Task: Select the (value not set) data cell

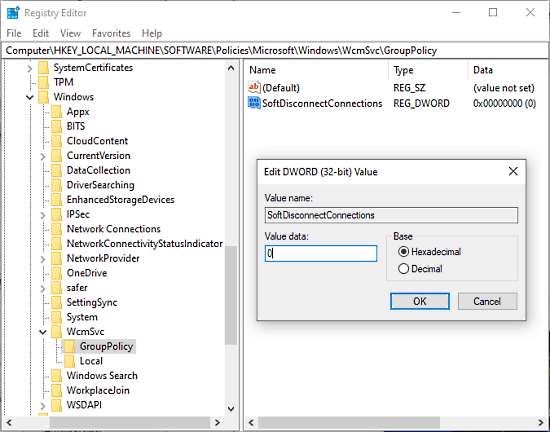Action: tap(504, 88)
